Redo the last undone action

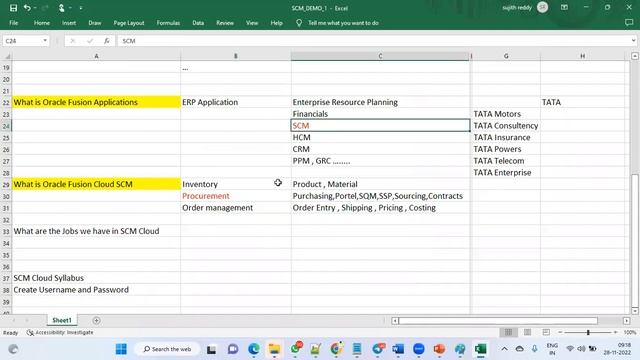coord(45,8)
